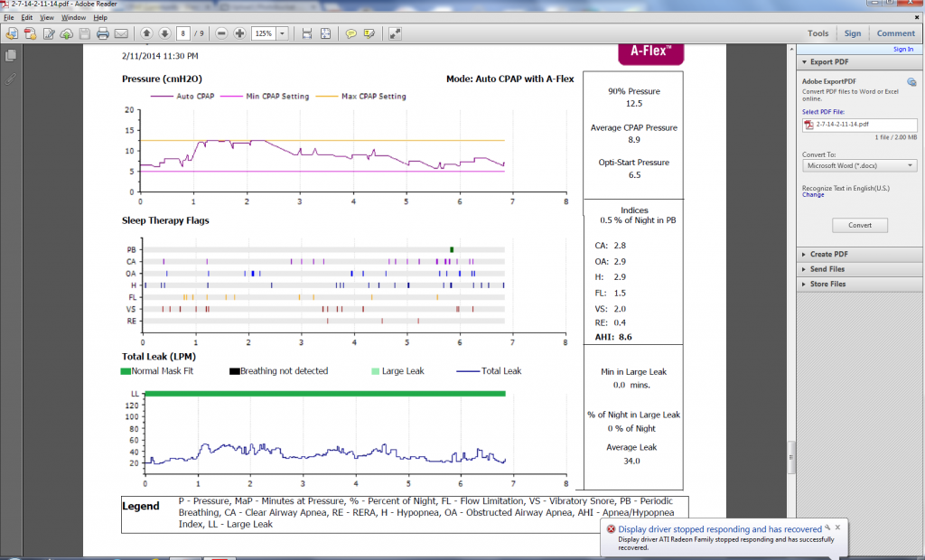
Task: Click the 'Min in Large Leak' label
Action: coord(633,372)
